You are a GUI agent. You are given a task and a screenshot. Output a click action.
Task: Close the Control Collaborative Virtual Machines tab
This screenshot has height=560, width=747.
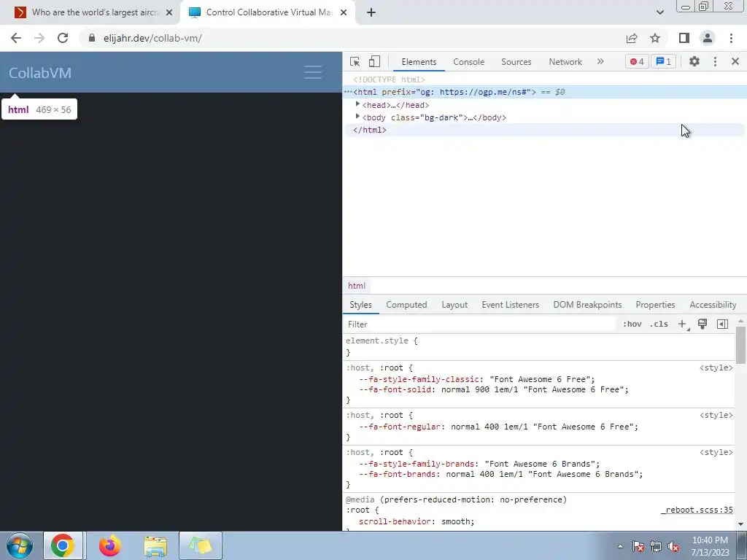[x=344, y=12]
